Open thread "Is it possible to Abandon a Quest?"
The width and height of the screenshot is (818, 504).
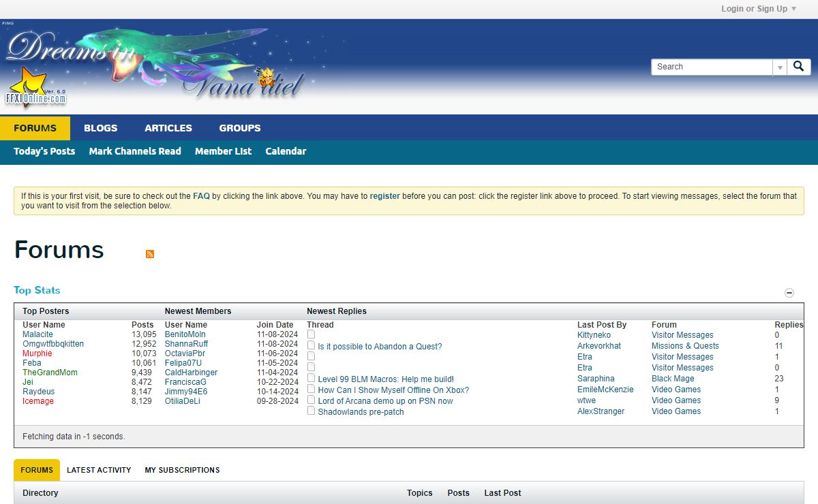(380, 347)
